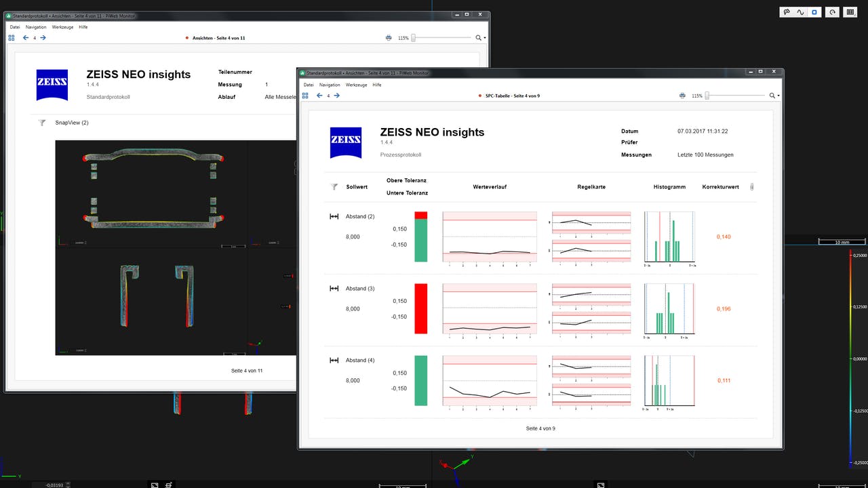The height and width of the screenshot is (488, 868).
Task: Open Datei menu in SPC-Tabelle window
Action: click(309, 85)
